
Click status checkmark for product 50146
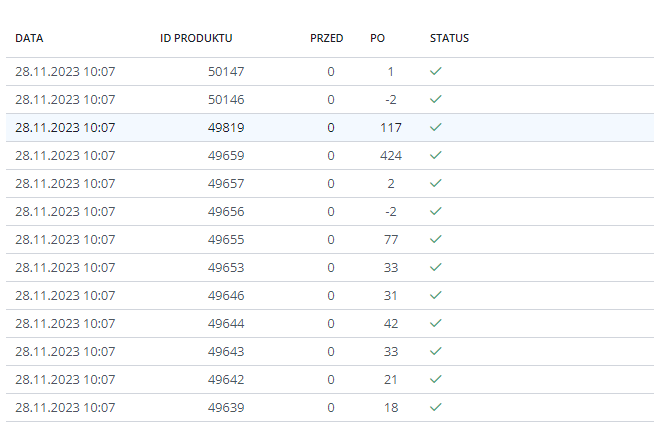pyautogui.click(x=435, y=100)
